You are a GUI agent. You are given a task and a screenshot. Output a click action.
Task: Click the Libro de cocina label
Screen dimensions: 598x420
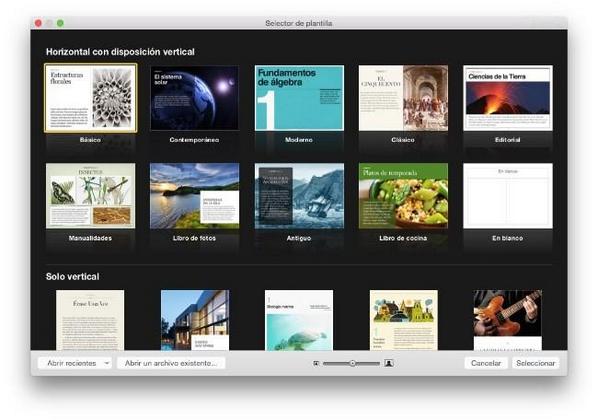pyautogui.click(x=403, y=238)
